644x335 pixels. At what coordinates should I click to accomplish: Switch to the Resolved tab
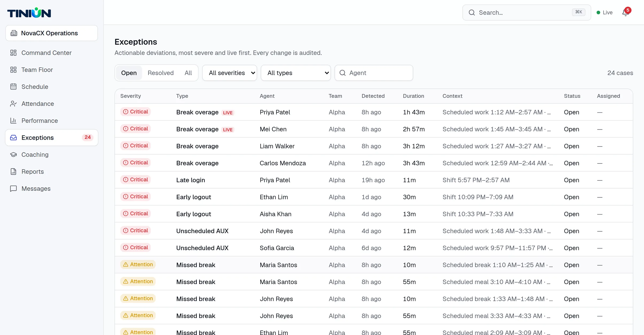tap(160, 73)
